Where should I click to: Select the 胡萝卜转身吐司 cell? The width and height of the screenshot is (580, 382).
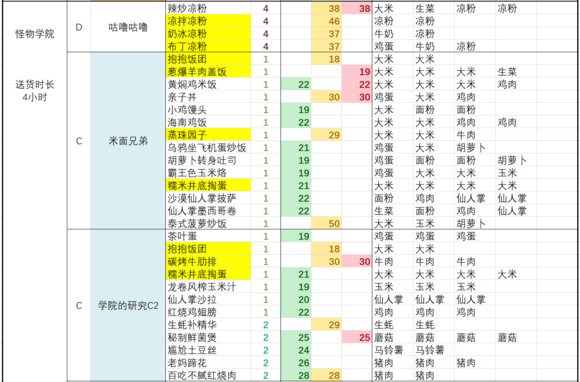[209, 160]
